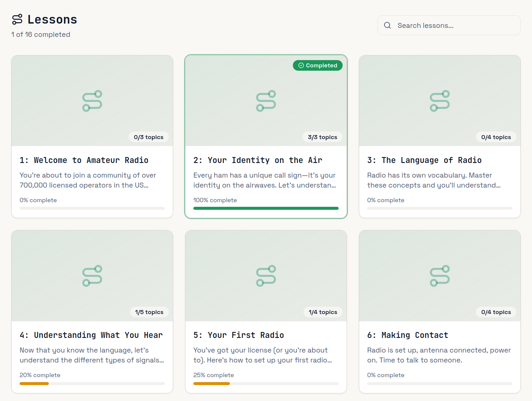Image resolution: width=532 pixels, height=401 pixels.
Task: Open lesson 6: Making Contact title
Action: tap(408, 335)
